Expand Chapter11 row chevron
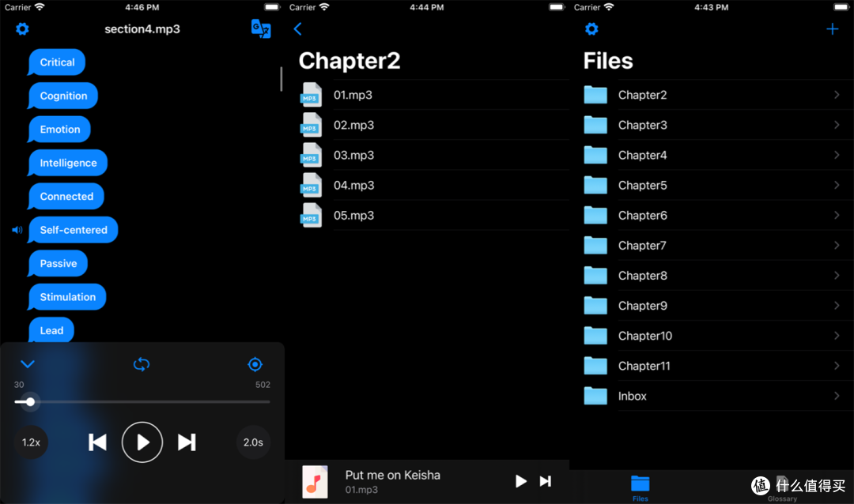 pyautogui.click(x=837, y=366)
